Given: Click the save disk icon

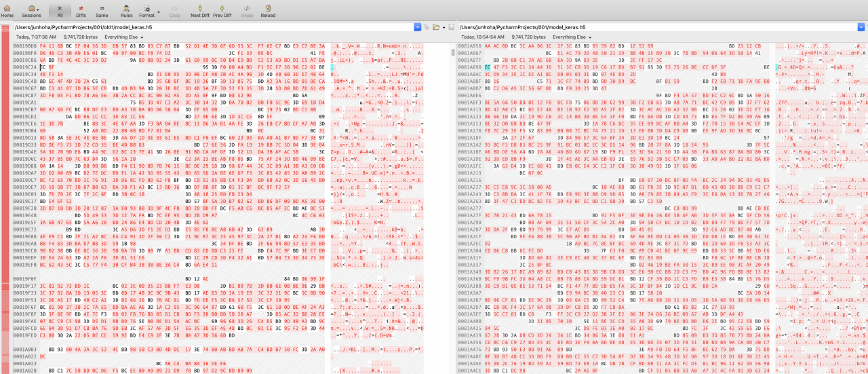Looking at the screenshot, I should click(x=452, y=27).
